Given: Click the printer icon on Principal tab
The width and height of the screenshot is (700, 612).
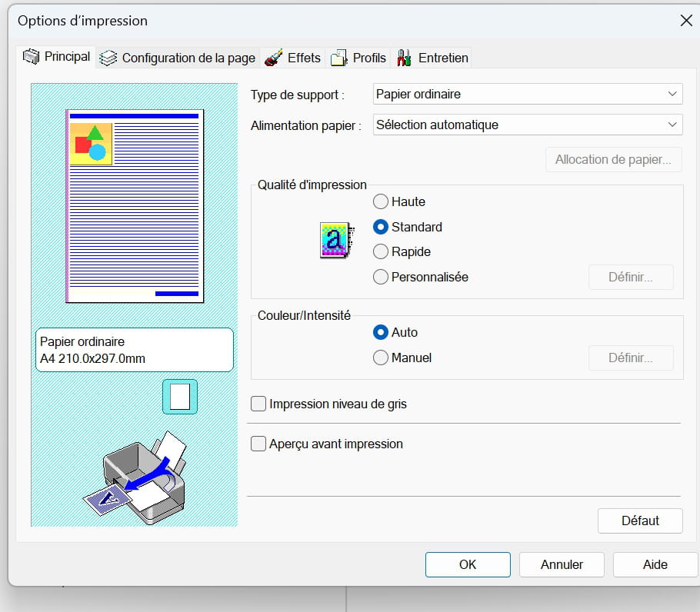Looking at the screenshot, I should tap(31, 57).
